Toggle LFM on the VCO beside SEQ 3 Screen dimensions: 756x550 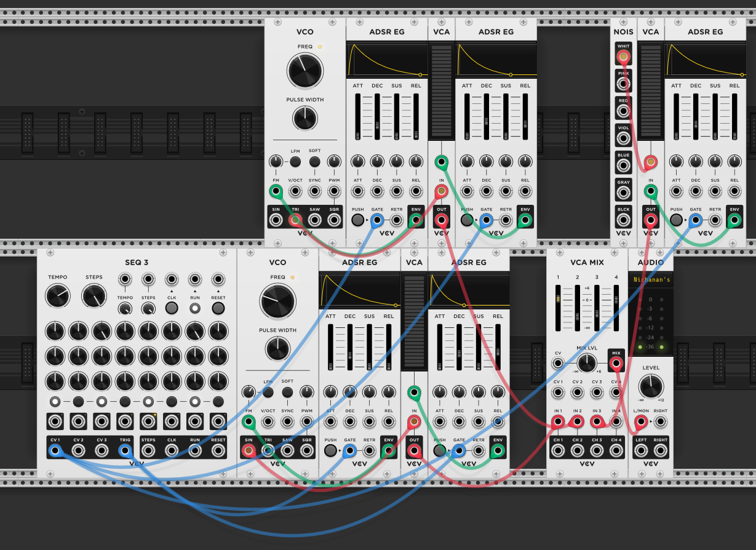268,393
